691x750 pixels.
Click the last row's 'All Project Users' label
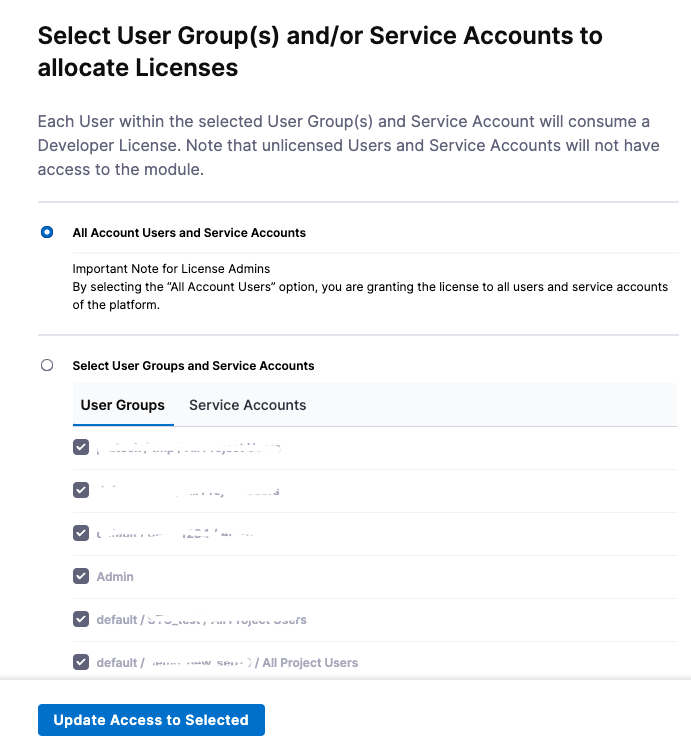click(x=310, y=663)
